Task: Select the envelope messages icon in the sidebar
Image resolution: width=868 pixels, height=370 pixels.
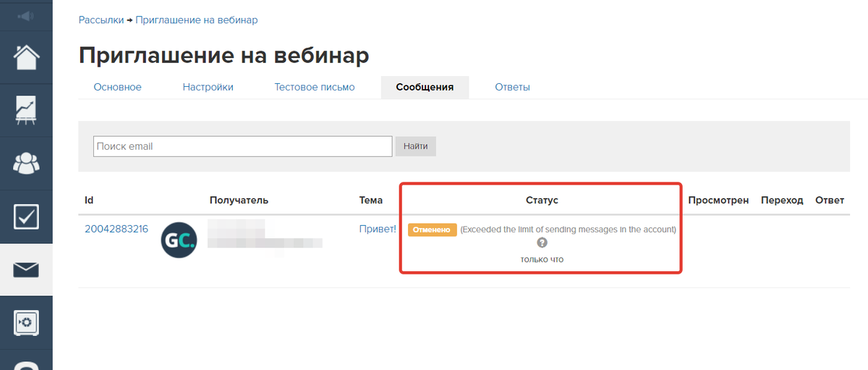Action: coord(26,270)
